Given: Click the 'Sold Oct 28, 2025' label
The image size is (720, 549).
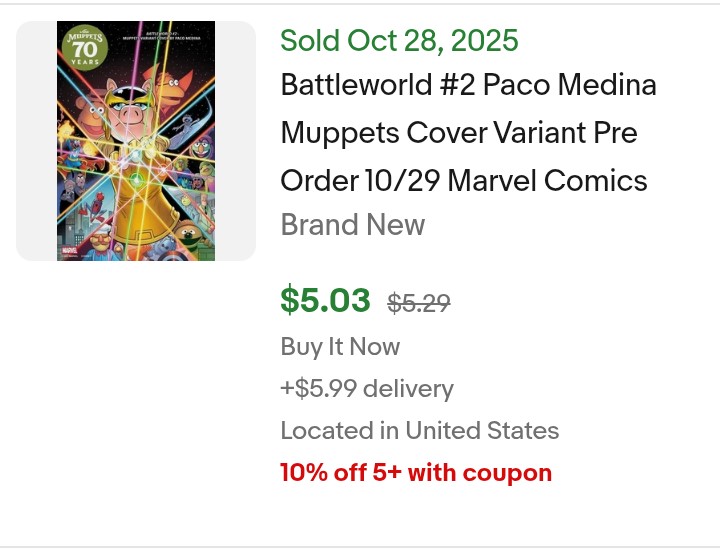Looking at the screenshot, I should click(x=399, y=41).
